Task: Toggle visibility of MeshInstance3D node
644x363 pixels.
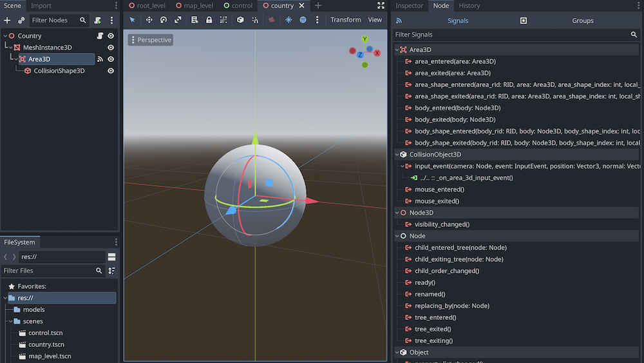Action: [111, 48]
